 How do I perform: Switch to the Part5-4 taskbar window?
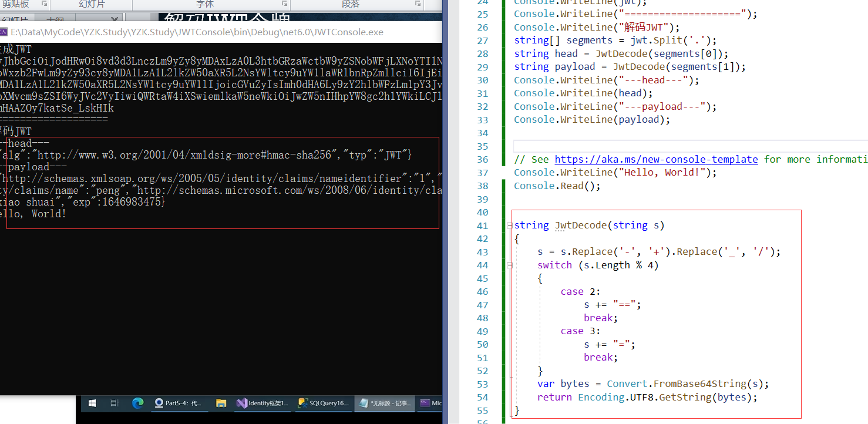[x=179, y=403]
